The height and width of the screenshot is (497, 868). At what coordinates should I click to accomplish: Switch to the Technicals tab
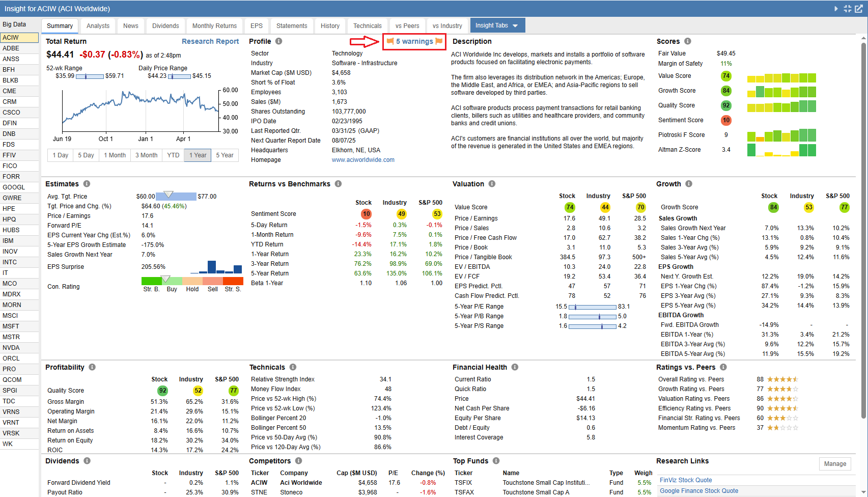[368, 26]
